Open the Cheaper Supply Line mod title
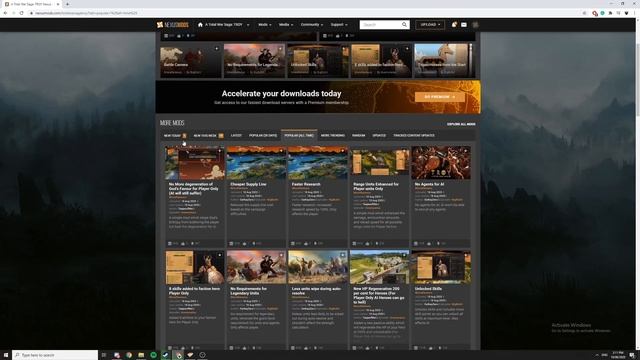 [249, 184]
